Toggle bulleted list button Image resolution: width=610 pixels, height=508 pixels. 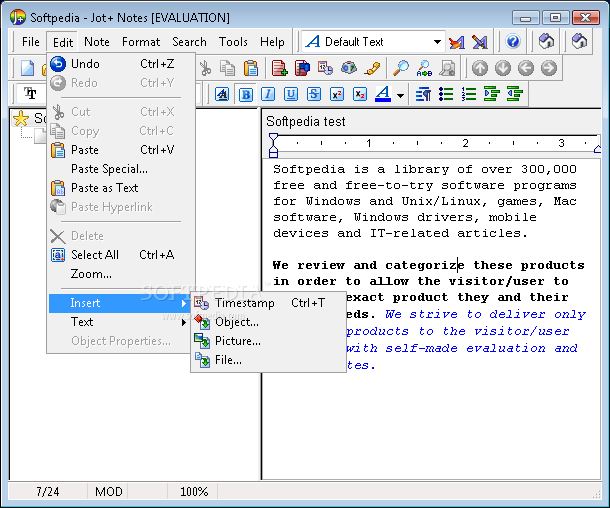[x=446, y=94]
